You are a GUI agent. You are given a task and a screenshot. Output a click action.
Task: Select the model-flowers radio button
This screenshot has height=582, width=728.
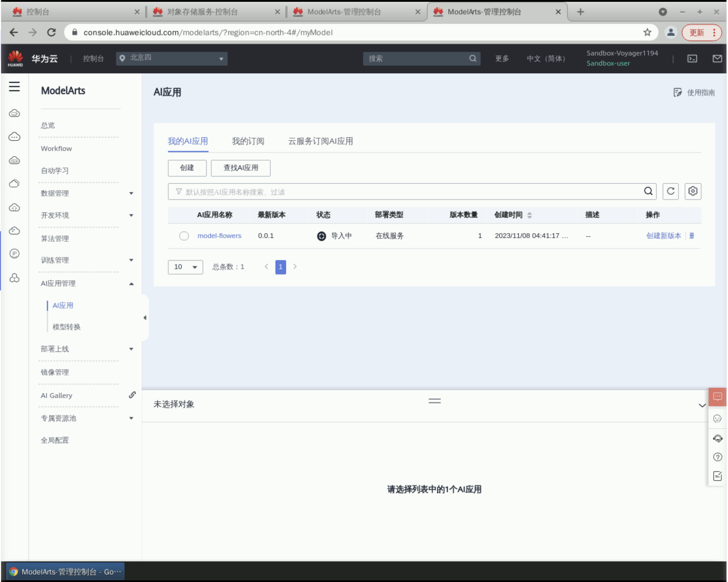coord(184,235)
